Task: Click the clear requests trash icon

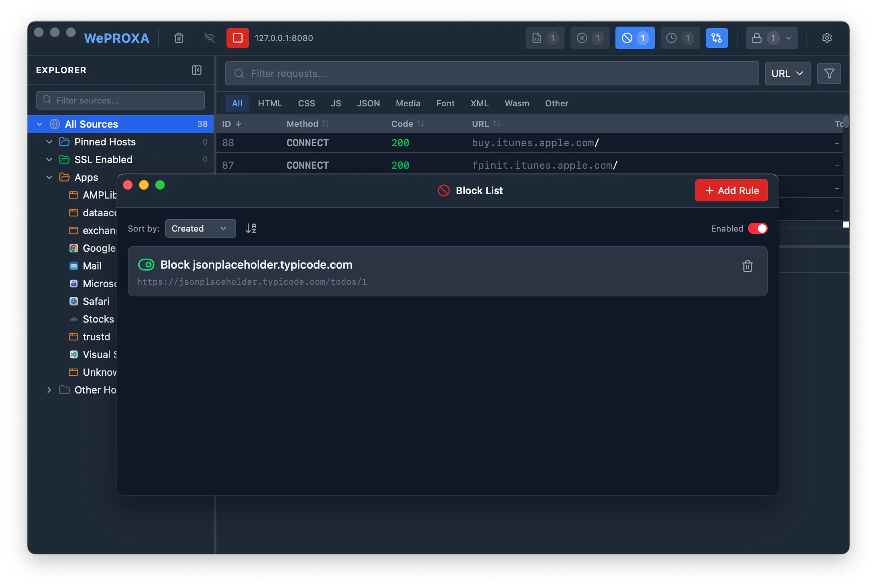Action: (179, 38)
